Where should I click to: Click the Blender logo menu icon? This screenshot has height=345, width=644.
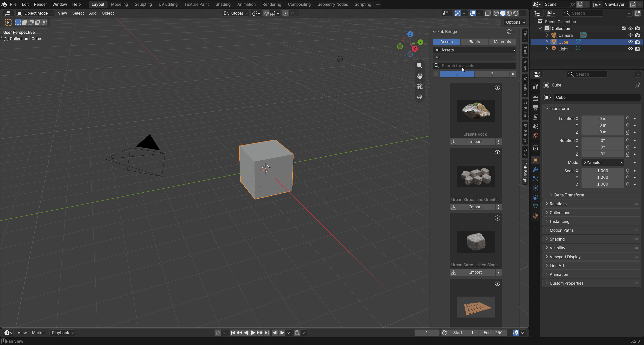click(4, 4)
